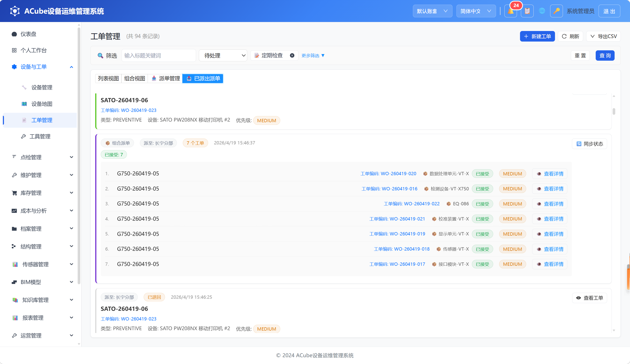Image resolution: width=630 pixels, height=364 pixels.
Task: Open the clipboard icon in the header
Action: pyautogui.click(x=527, y=11)
